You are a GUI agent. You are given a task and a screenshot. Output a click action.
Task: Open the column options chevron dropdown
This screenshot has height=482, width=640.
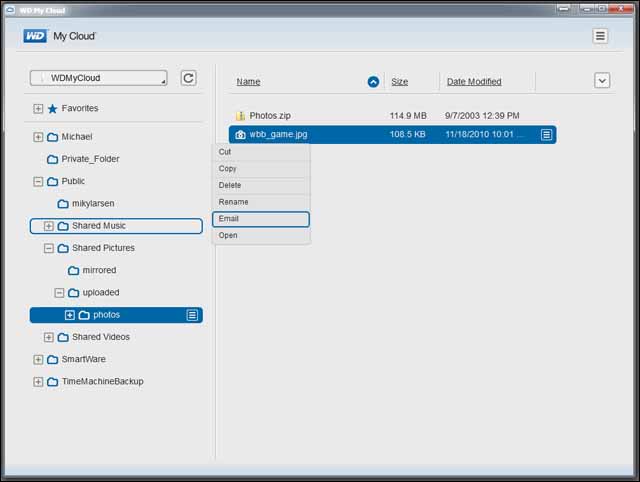click(x=602, y=80)
